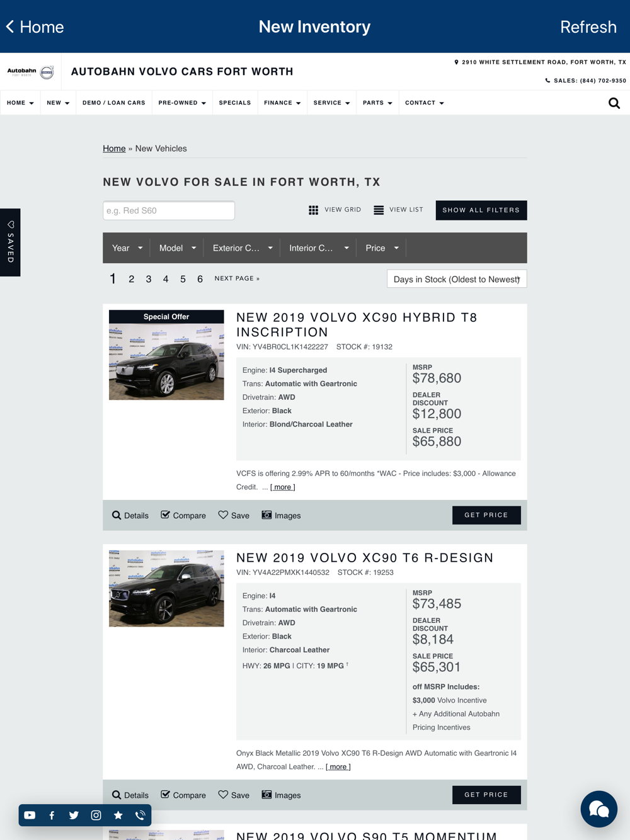Open the site search magnifier icon
This screenshot has width=630, height=840.
click(x=614, y=103)
